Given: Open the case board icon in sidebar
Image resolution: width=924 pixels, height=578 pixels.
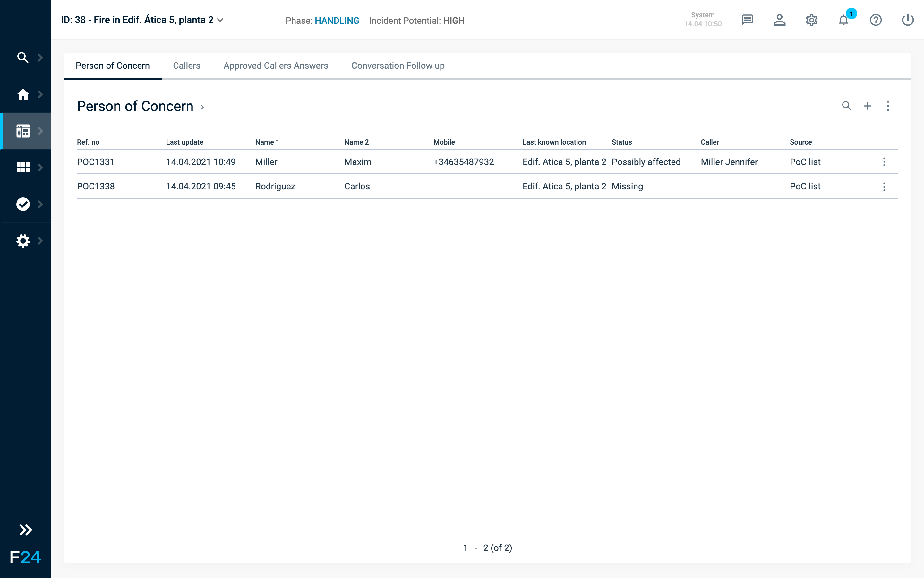Looking at the screenshot, I should point(23,131).
